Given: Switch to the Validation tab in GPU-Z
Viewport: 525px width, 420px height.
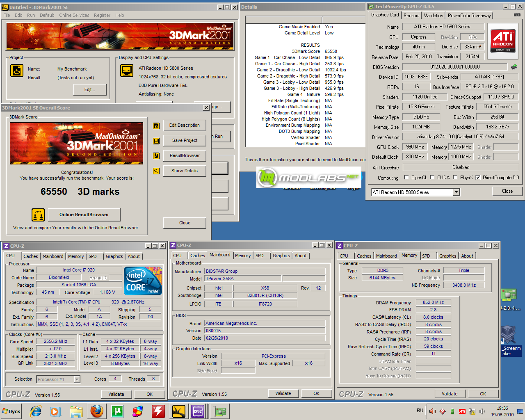Looking at the screenshot, I should tap(434, 16).
